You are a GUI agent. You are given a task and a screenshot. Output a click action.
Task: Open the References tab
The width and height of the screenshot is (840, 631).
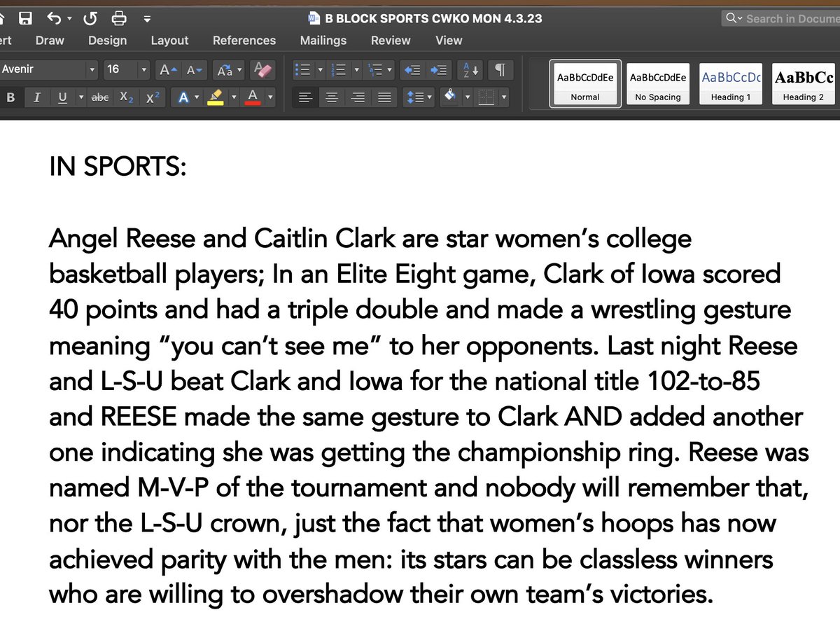(244, 41)
